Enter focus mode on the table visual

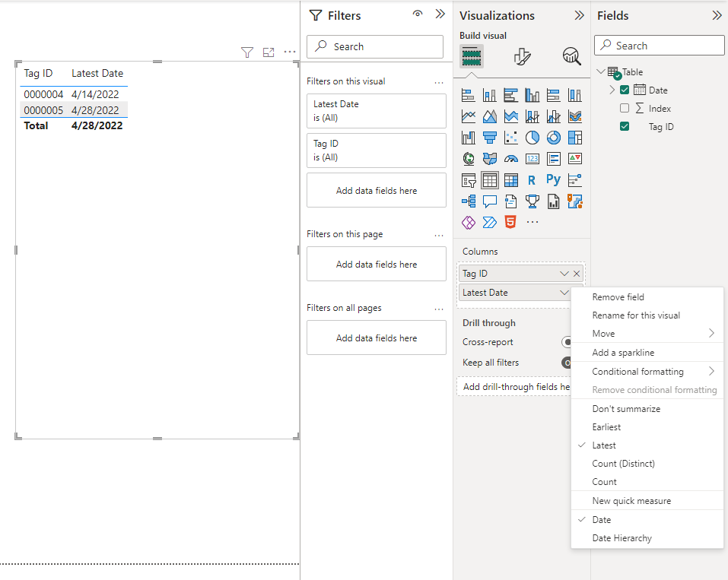pos(269,52)
